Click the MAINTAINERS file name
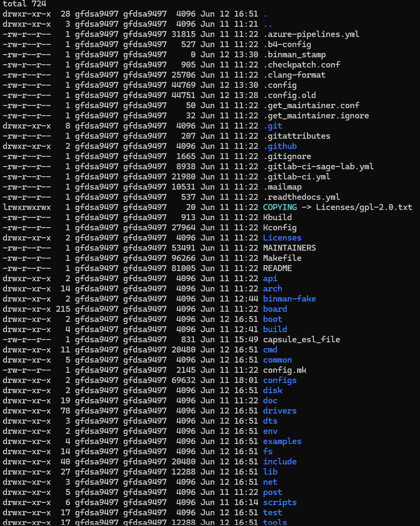Viewport: 420px width, 526px height. coord(289,248)
